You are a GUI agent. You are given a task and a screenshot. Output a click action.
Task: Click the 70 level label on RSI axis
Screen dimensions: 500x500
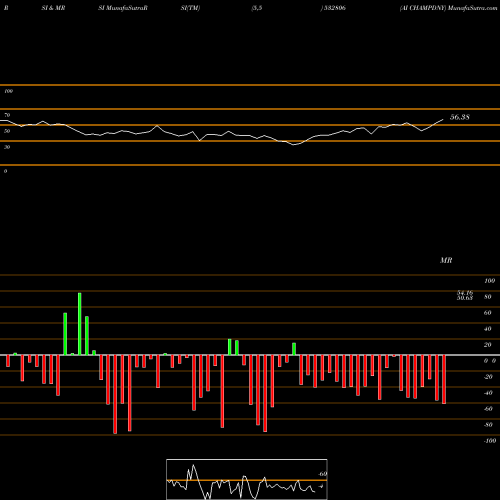tap(7, 115)
